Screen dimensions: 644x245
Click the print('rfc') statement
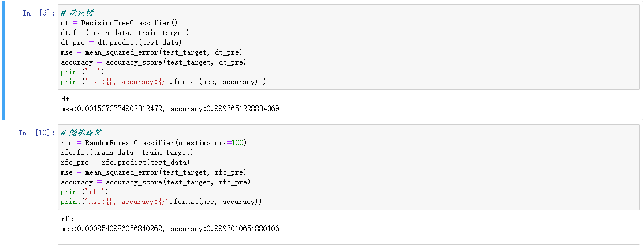click(x=84, y=191)
